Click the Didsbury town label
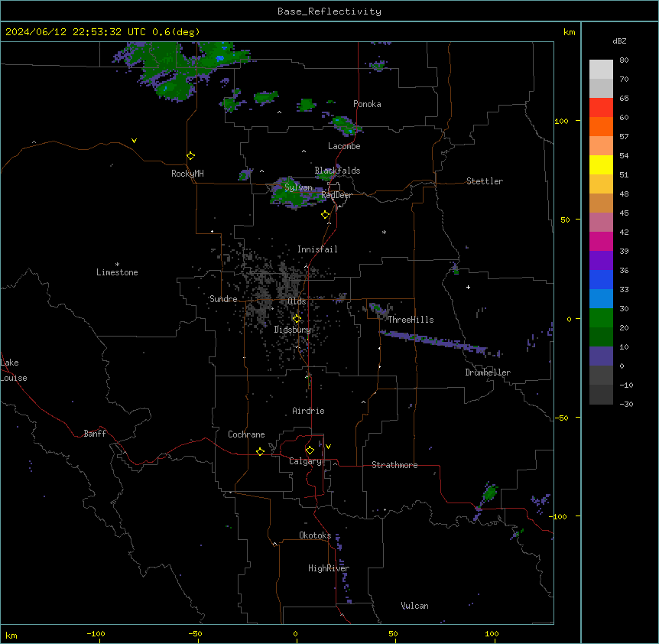The width and height of the screenshot is (659, 644). pos(292,330)
